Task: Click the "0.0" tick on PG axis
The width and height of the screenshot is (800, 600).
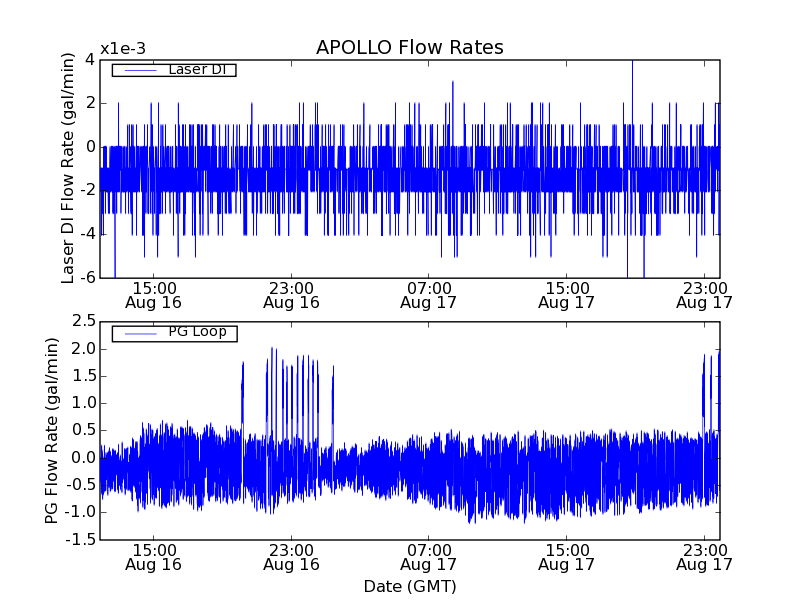Action: pos(84,458)
